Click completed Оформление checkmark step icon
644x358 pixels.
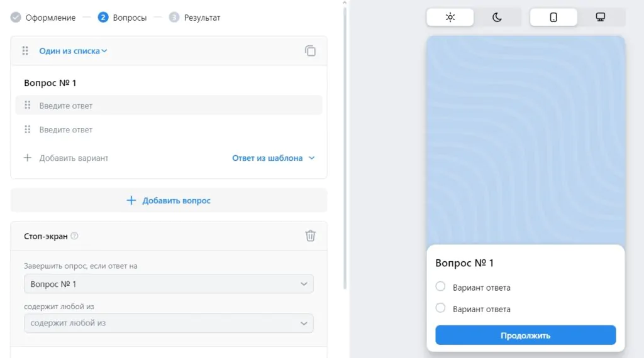coord(16,17)
